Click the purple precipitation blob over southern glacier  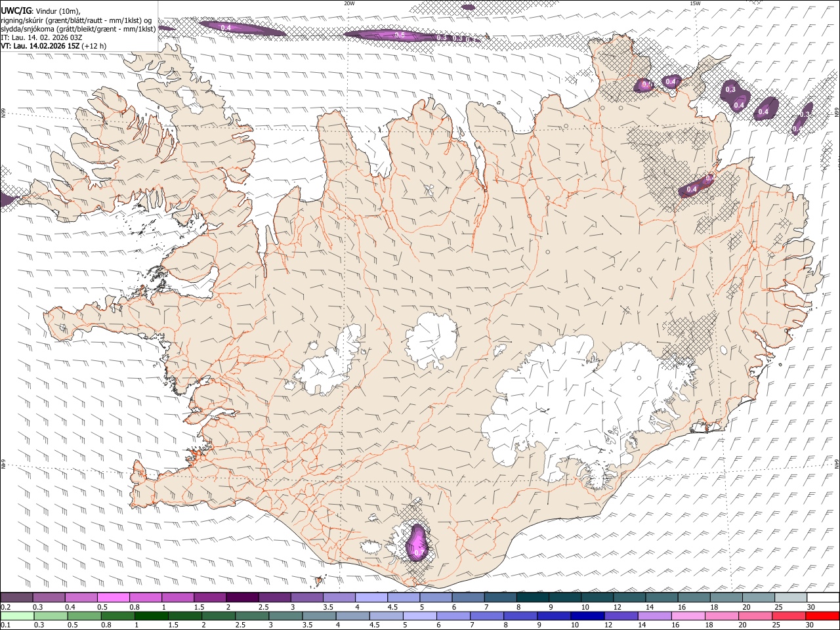coord(417,542)
